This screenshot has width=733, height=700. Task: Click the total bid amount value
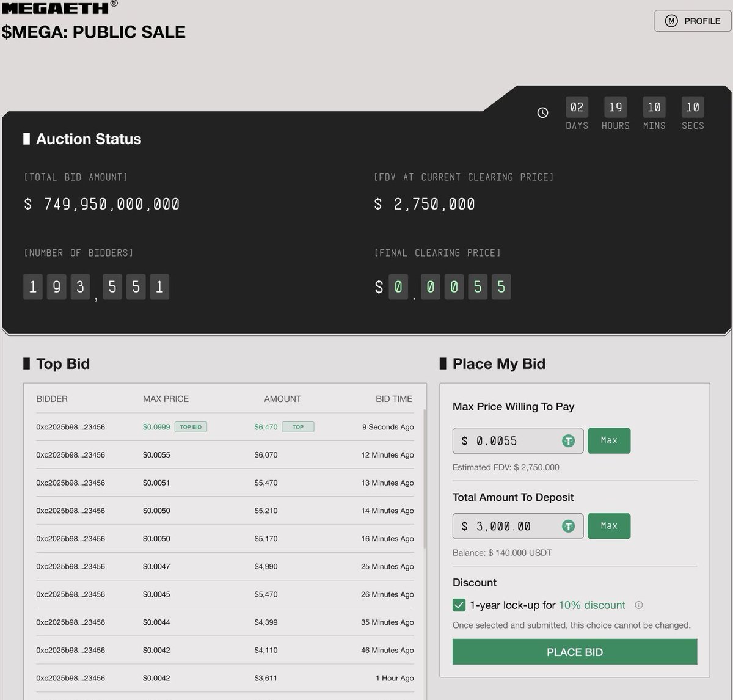pyautogui.click(x=102, y=204)
